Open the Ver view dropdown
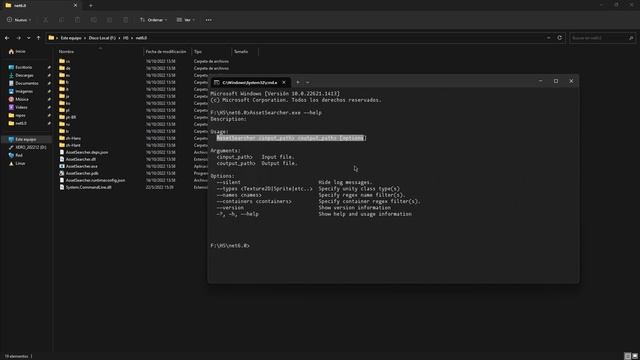The width and height of the screenshot is (640, 360). click(x=186, y=20)
